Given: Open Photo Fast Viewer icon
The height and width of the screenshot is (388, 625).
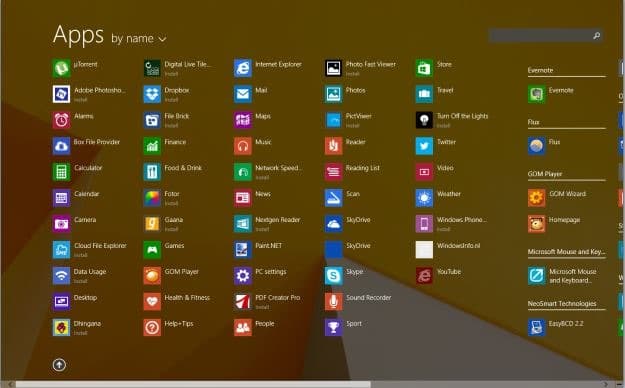Looking at the screenshot, I should click(334, 68).
